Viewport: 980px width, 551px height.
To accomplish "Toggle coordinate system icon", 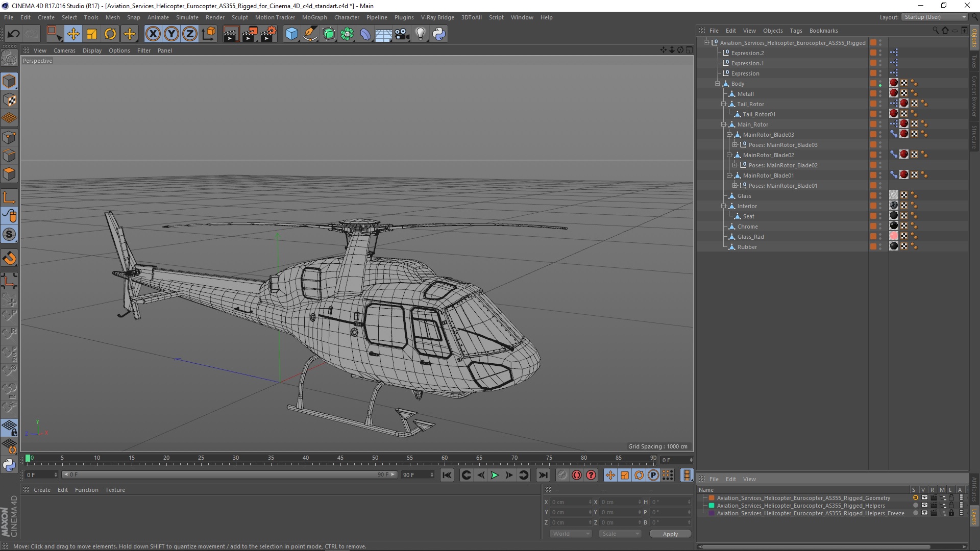I will [208, 34].
